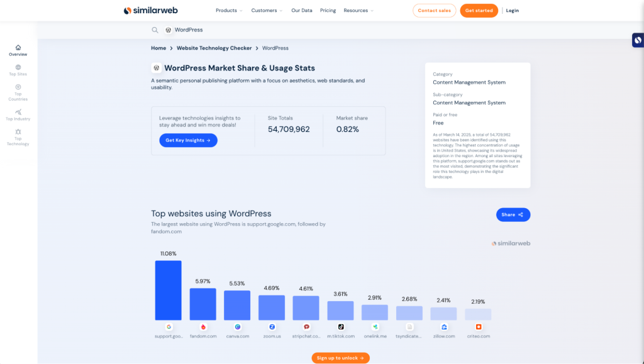The image size is (644, 364).
Task: View Top Industry via the sidebar icon
Action: 18,116
